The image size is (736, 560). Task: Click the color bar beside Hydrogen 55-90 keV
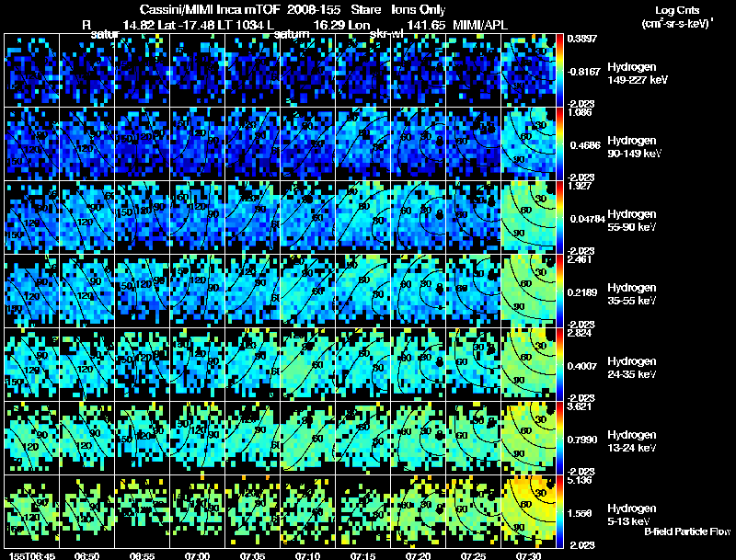click(x=559, y=217)
